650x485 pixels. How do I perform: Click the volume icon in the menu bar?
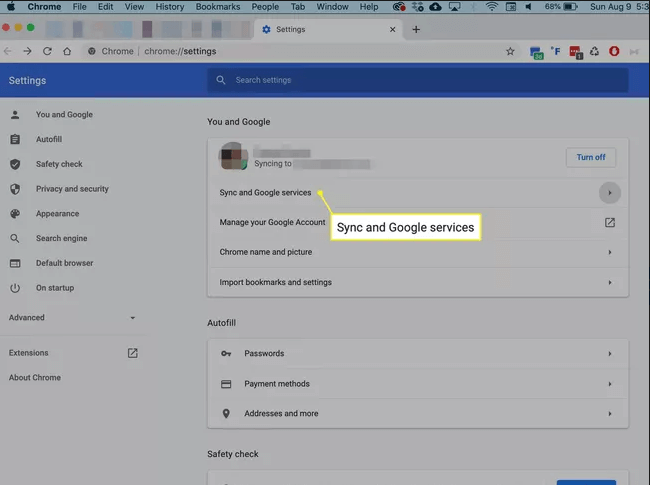[529, 7]
